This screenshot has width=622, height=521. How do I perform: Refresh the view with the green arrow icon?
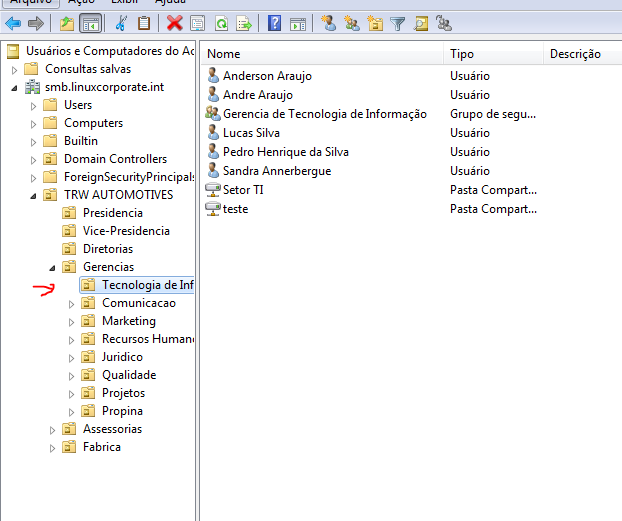tap(221, 23)
